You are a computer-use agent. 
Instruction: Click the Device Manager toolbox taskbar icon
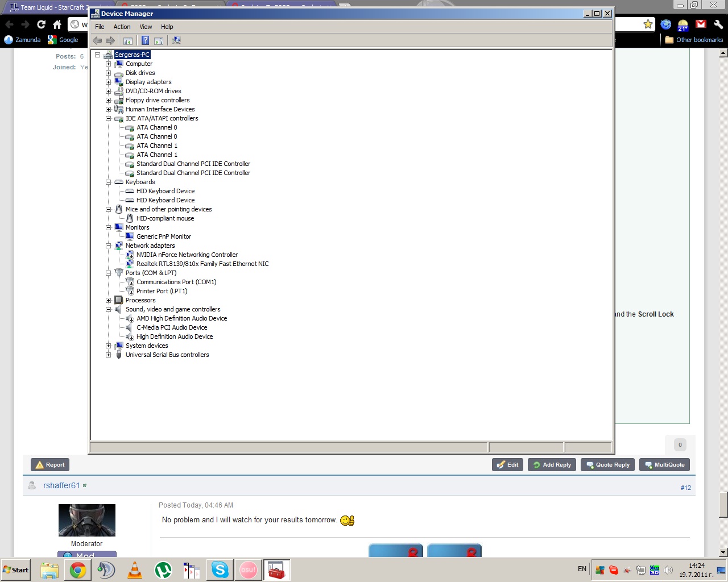tap(277, 569)
